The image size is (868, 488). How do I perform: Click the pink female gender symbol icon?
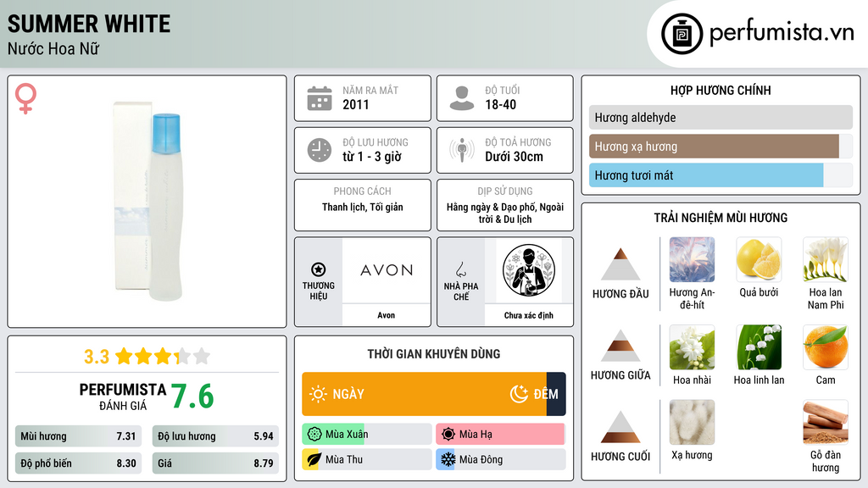(25, 98)
